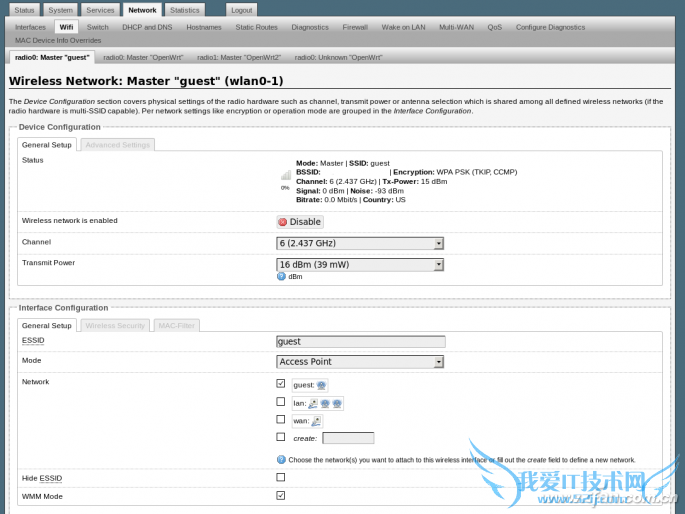Toggle the WMM Mode checkbox
This screenshot has width=685, height=514.
pos(280,496)
